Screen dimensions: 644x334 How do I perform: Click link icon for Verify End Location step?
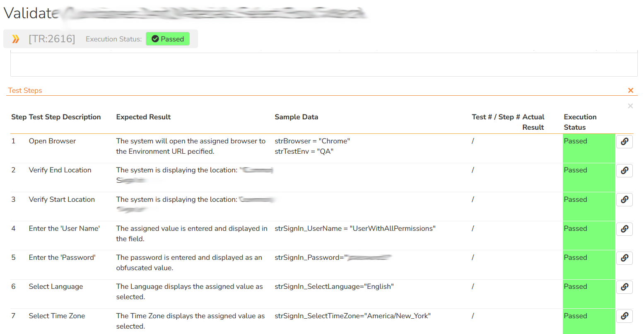pos(624,171)
